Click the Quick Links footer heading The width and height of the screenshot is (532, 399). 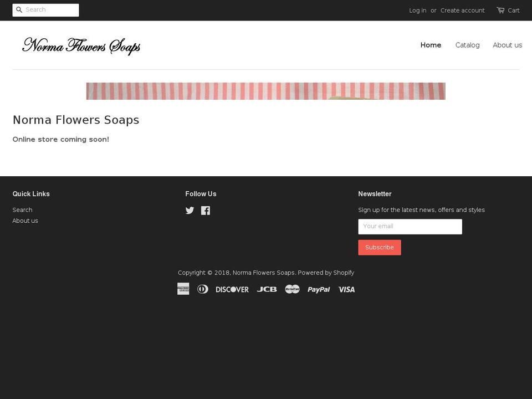click(x=31, y=194)
